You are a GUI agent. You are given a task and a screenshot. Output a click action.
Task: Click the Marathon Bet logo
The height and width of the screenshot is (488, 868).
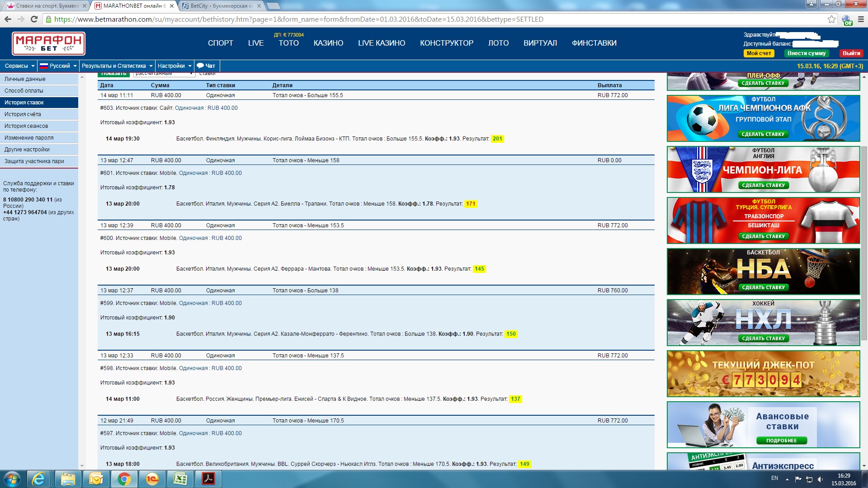tap(48, 43)
